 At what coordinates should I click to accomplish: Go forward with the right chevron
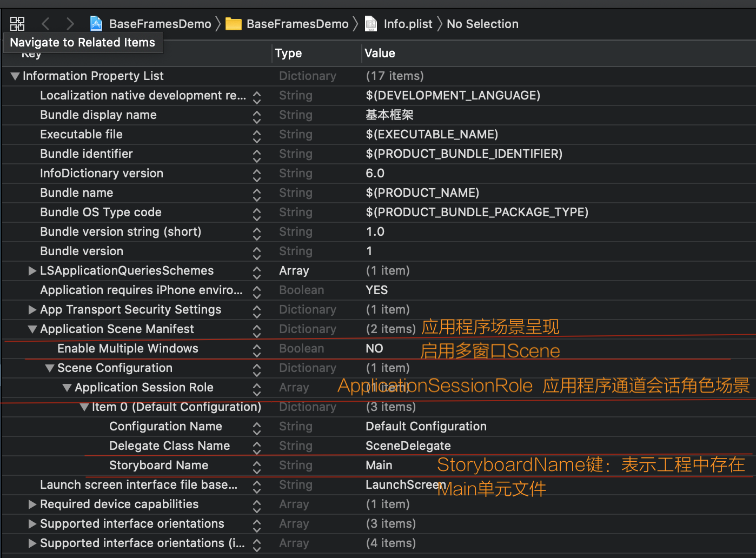70,24
